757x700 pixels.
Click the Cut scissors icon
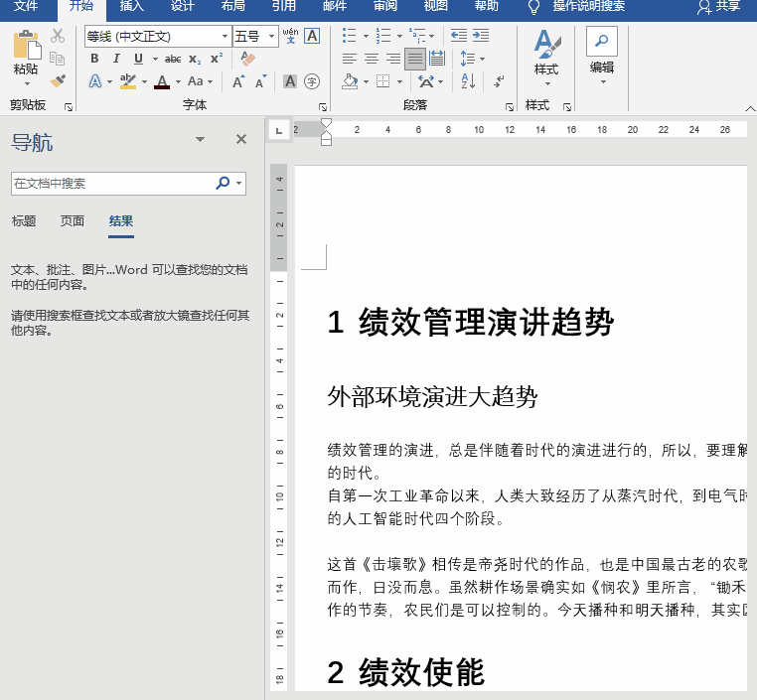pos(58,37)
